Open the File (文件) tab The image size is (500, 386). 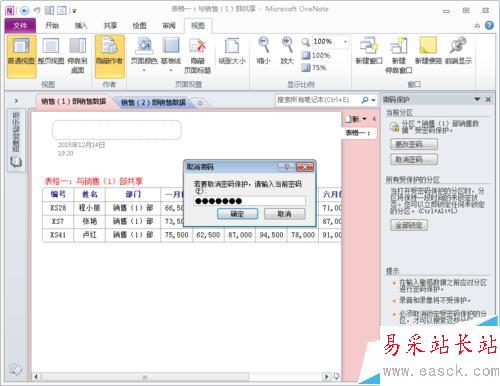coord(20,26)
